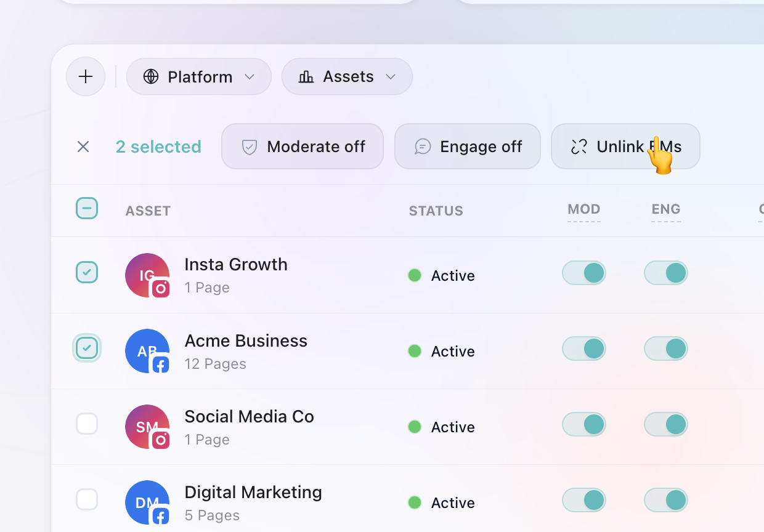Click the Acme Business avatar icon
This screenshot has width=764, height=532.
[147, 351]
